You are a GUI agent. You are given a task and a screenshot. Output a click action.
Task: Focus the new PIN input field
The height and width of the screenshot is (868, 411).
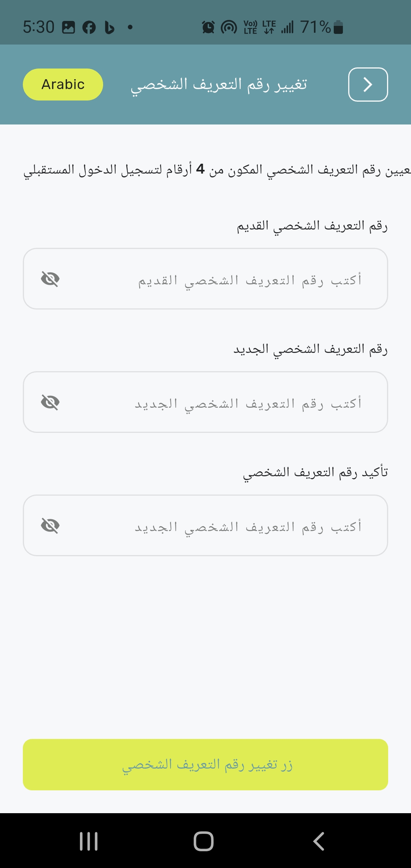point(228,402)
